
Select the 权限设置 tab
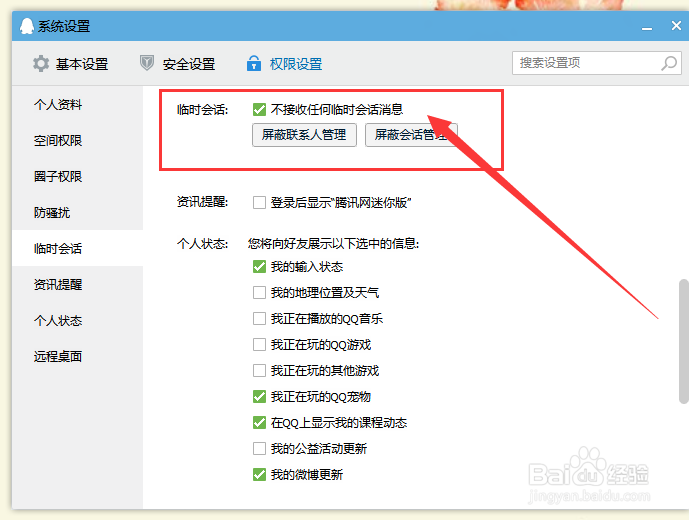click(x=284, y=64)
